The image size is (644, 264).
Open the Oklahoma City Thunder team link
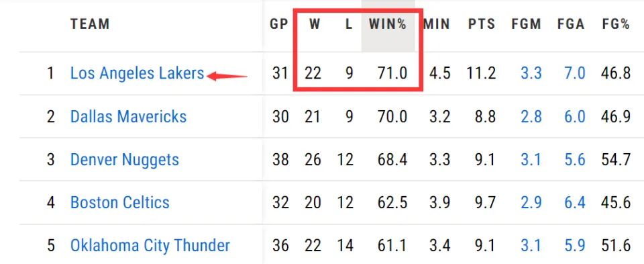point(150,246)
